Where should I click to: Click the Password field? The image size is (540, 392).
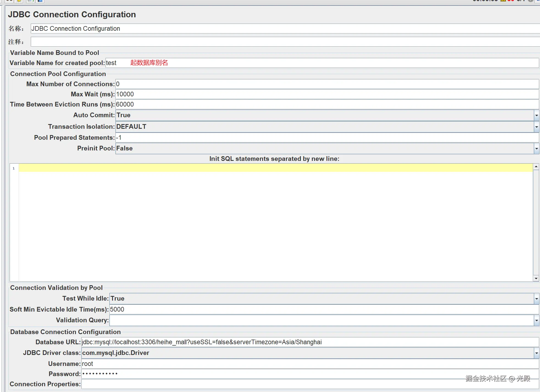[275, 374]
